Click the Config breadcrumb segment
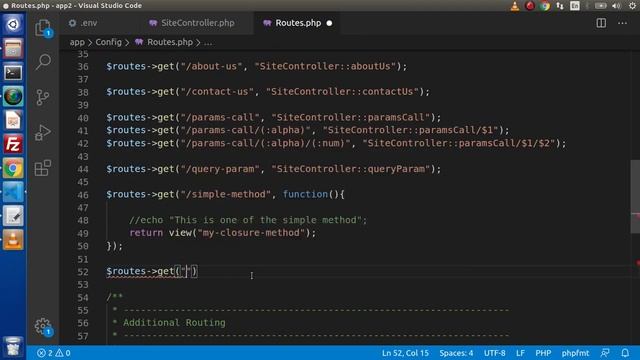640x360 pixels. 108,42
